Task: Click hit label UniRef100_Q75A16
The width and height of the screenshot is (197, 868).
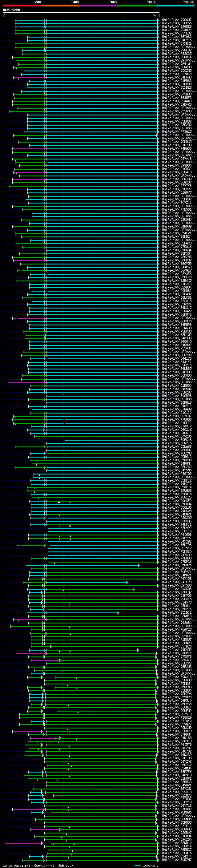Action: 177,247
